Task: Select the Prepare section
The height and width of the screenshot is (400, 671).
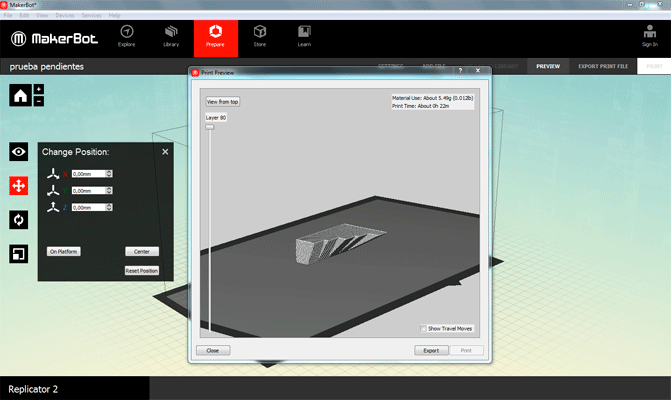Action: point(216,39)
